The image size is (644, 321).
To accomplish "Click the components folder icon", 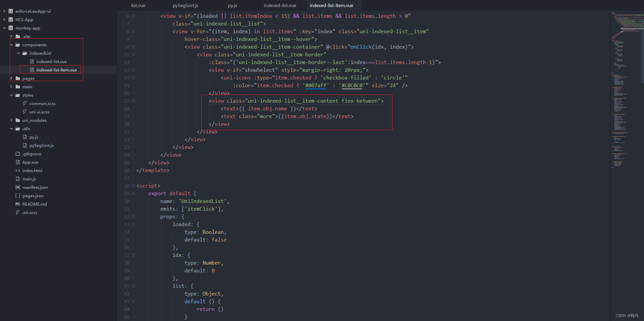I will [x=18, y=45].
